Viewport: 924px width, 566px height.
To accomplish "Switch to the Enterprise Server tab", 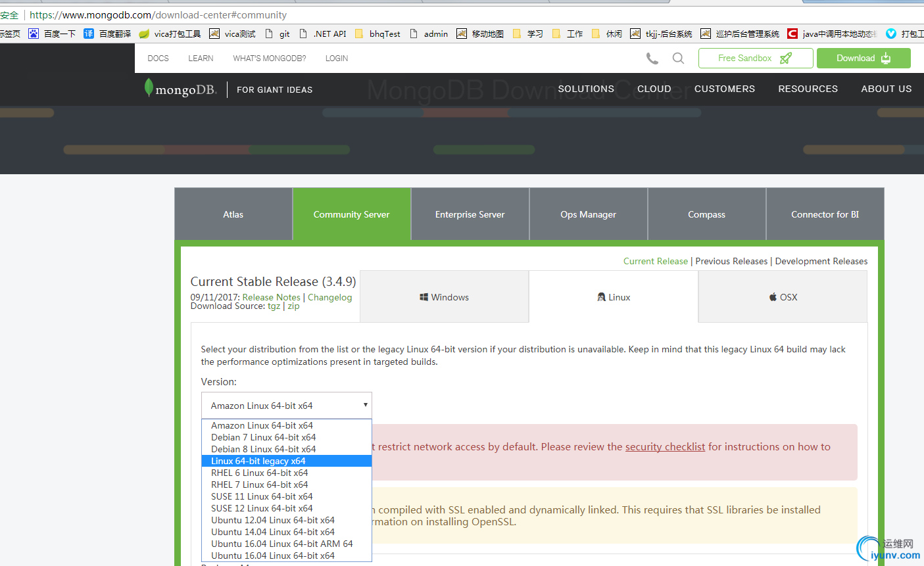I will pyautogui.click(x=470, y=214).
